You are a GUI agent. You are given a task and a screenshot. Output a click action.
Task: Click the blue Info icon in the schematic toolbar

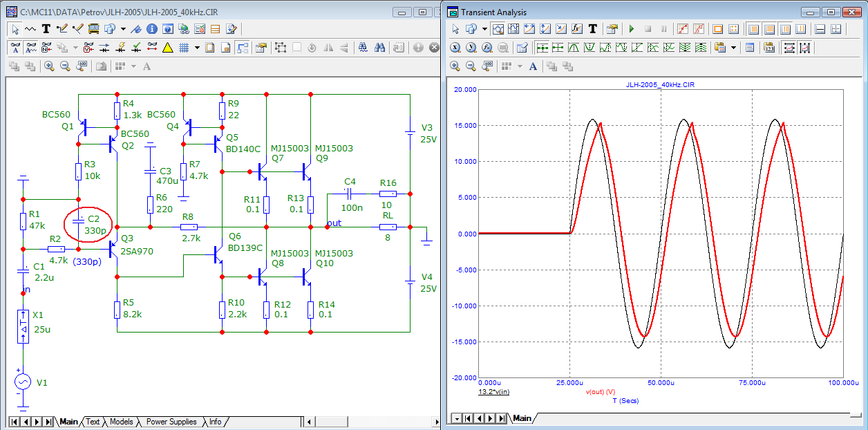coord(151,29)
